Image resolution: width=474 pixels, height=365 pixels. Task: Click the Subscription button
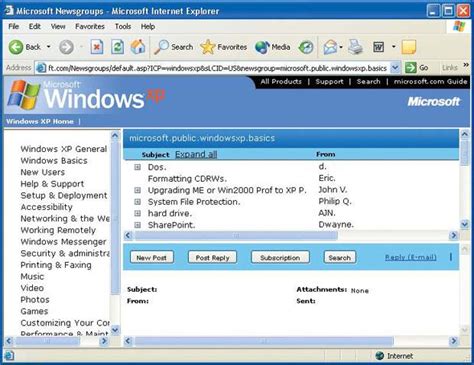tap(280, 257)
